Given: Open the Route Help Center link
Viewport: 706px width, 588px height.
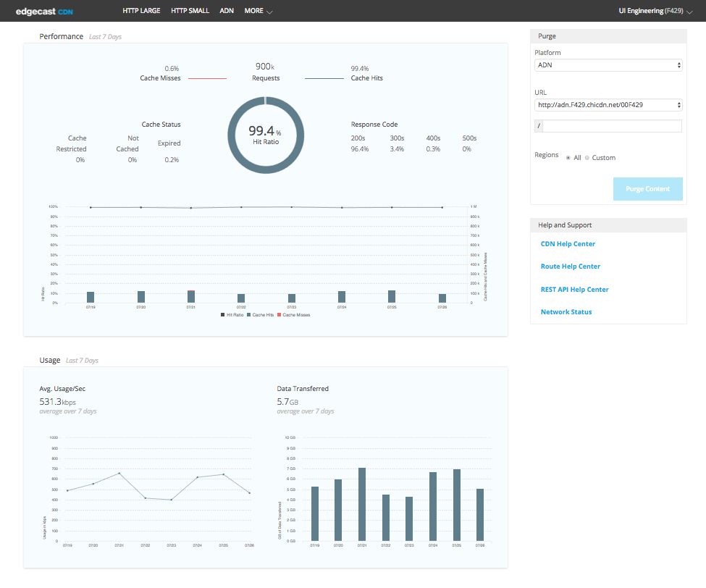Looking at the screenshot, I should (570, 266).
